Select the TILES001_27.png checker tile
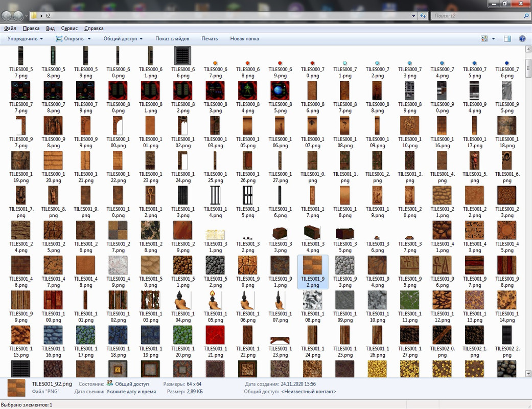532x409 pixels. 118,230
